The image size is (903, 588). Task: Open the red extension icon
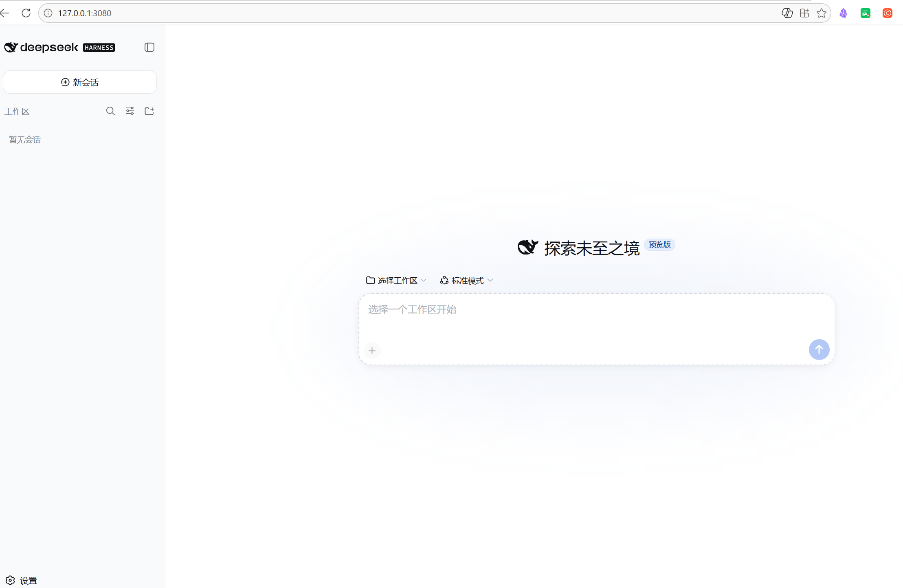(888, 13)
